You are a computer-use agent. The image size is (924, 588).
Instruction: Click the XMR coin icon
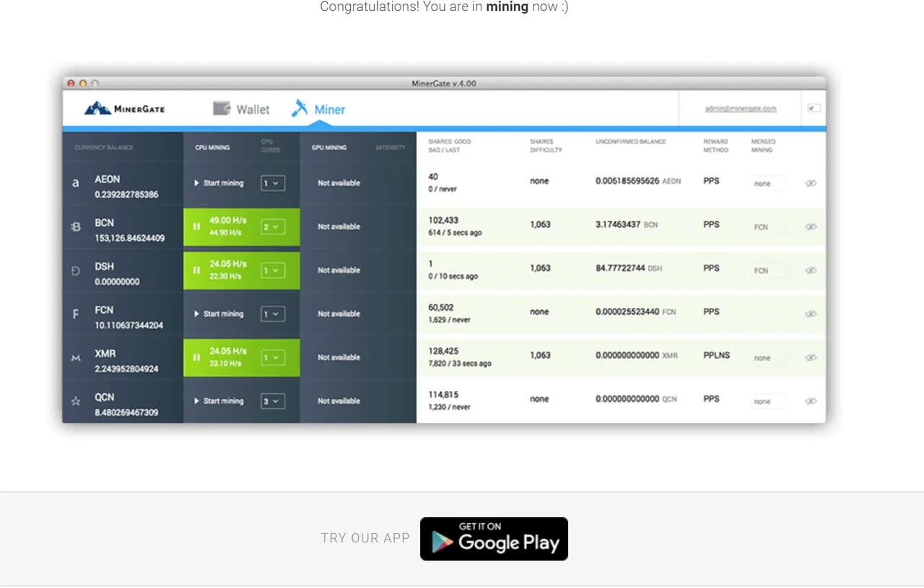(x=76, y=358)
